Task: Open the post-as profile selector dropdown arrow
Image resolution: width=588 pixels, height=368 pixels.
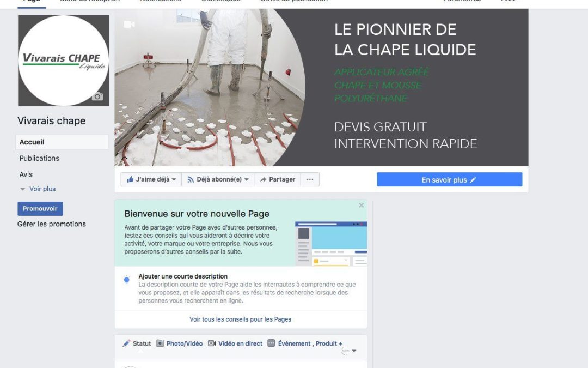Action: (x=354, y=351)
